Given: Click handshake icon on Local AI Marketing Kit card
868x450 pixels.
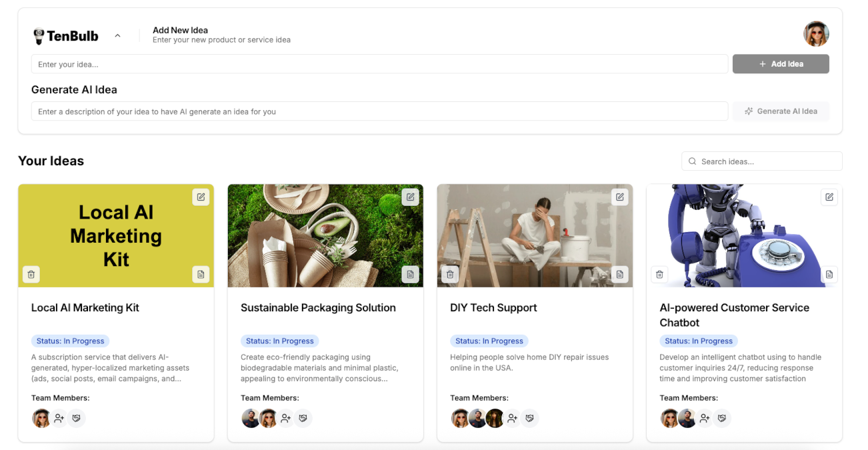Looking at the screenshot, I should point(77,418).
